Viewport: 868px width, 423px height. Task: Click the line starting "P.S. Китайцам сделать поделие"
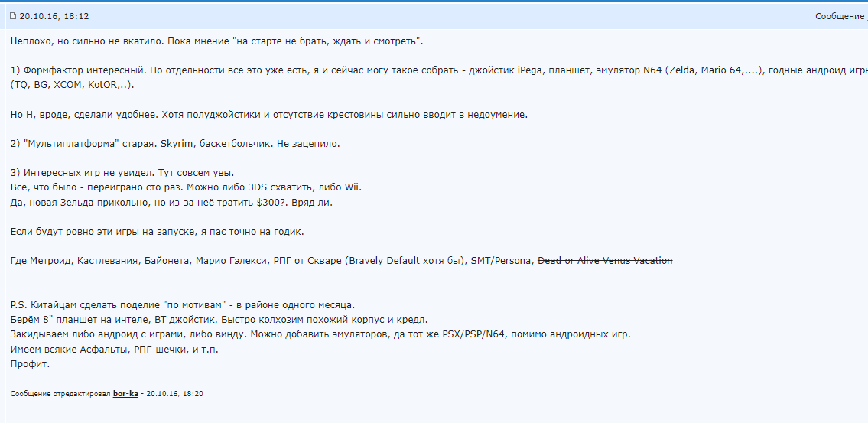click(183, 305)
